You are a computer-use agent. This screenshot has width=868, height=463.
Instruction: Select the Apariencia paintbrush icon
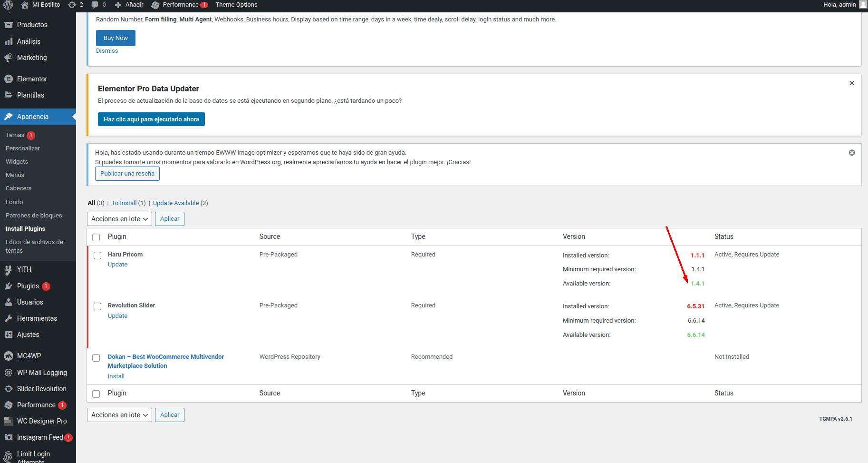(x=9, y=117)
